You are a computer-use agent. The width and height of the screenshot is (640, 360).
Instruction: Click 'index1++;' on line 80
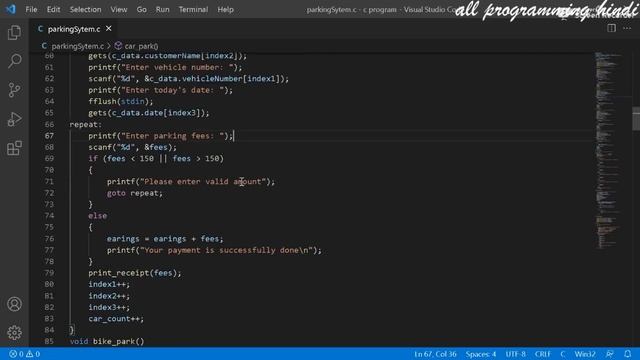point(109,284)
